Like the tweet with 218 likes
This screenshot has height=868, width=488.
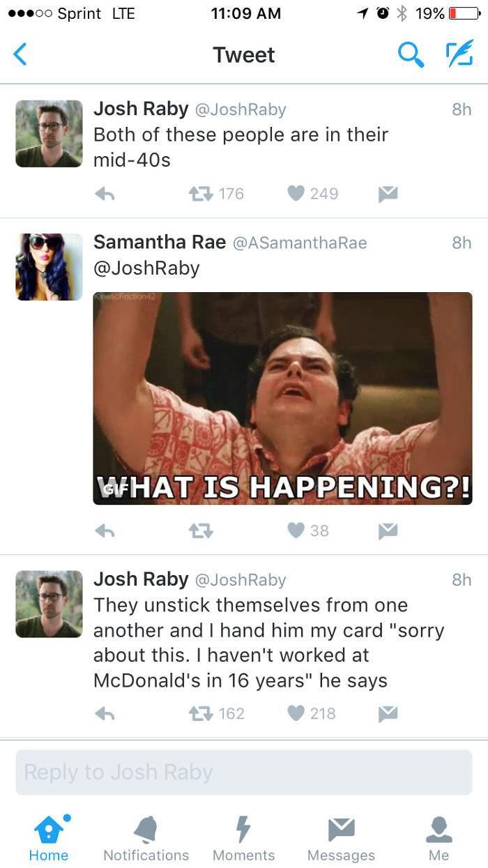tap(296, 713)
